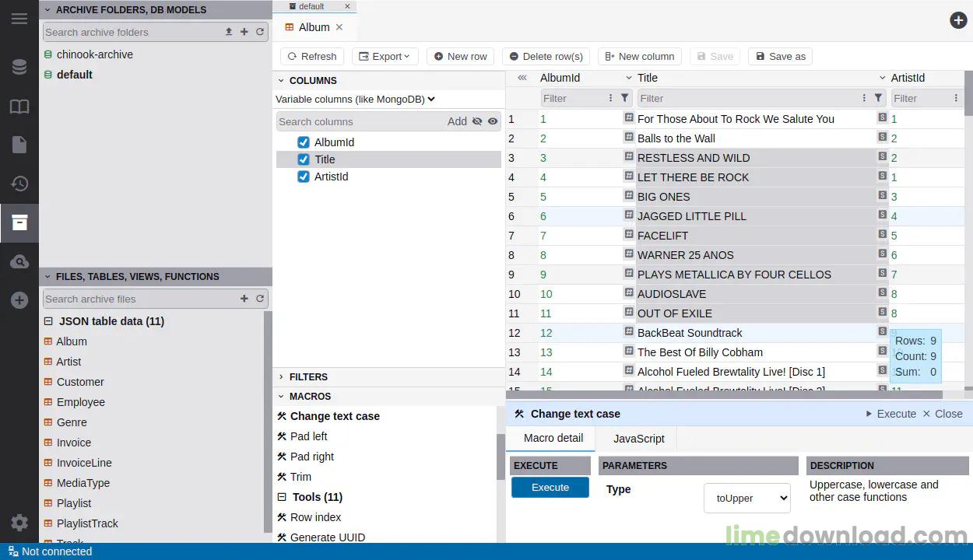Click funnel icon of AlbumId filter
Viewport: 973px width, 560px height.
click(x=624, y=98)
